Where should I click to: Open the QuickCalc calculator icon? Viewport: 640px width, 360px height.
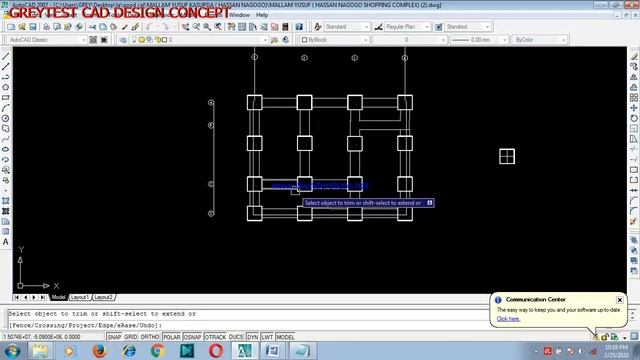click(285, 27)
